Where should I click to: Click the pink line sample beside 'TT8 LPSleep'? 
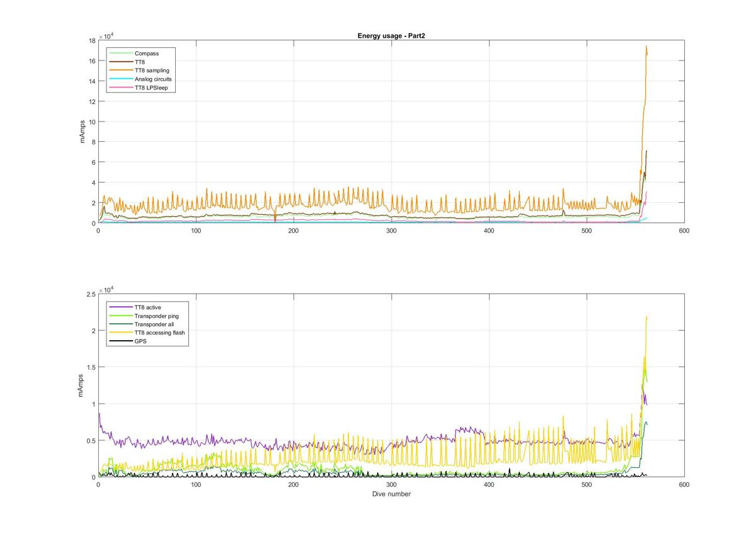pos(121,88)
